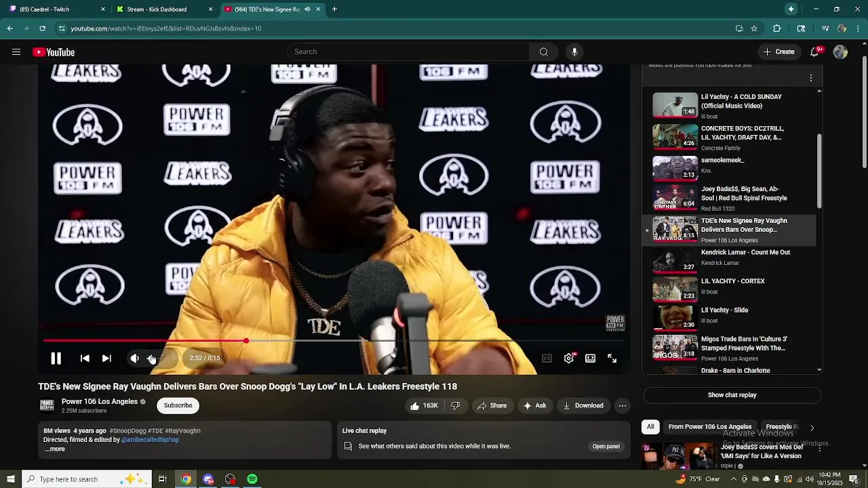Open the @atribecalledhiphop link
The height and width of the screenshot is (488, 868).
point(150,440)
